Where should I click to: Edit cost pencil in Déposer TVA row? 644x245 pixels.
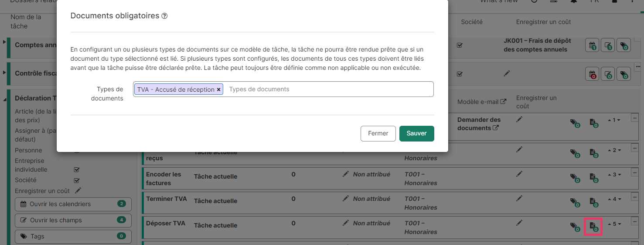click(x=519, y=223)
